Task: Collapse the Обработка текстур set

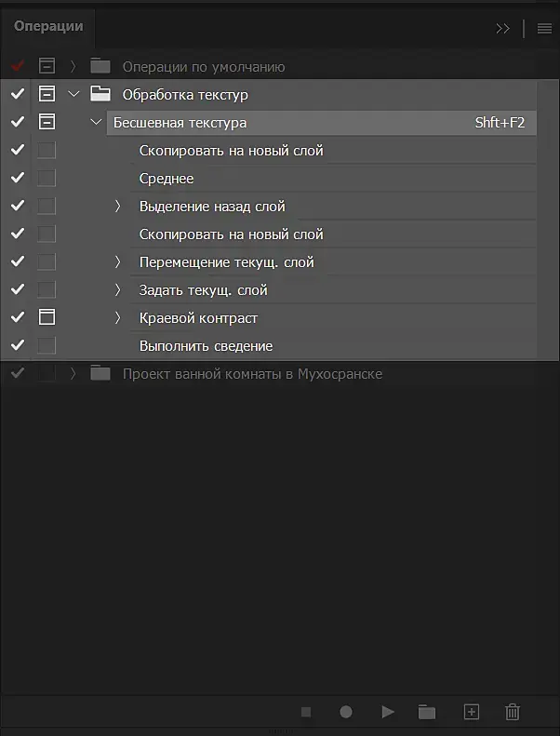Action: [74, 95]
